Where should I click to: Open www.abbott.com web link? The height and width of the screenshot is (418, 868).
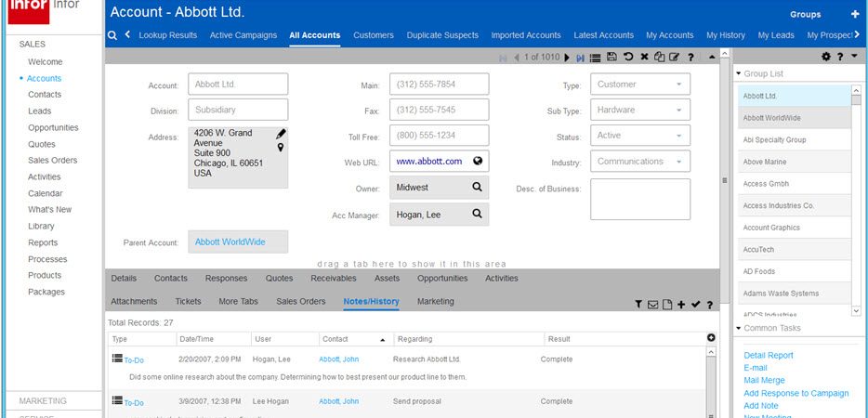click(x=429, y=162)
